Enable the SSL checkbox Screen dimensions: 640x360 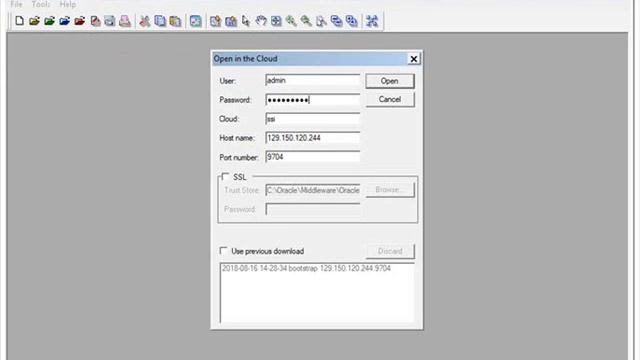pyautogui.click(x=225, y=176)
